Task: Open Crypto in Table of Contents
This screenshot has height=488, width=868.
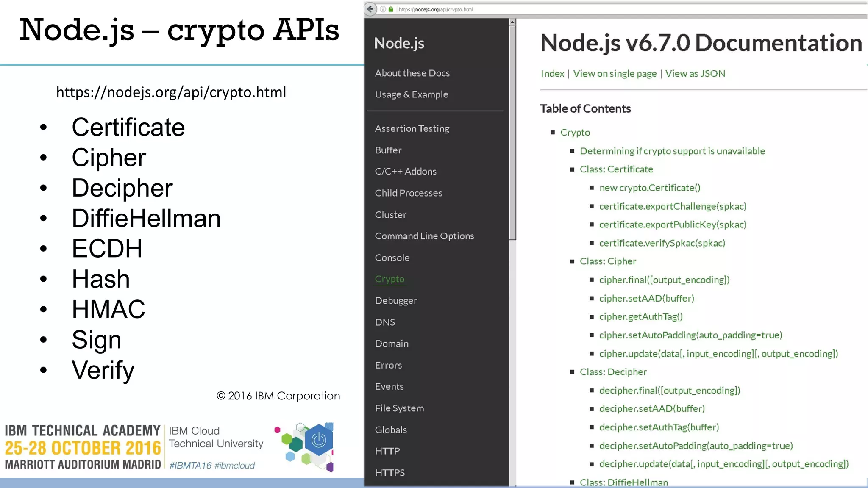Action: pyautogui.click(x=575, y=133)
